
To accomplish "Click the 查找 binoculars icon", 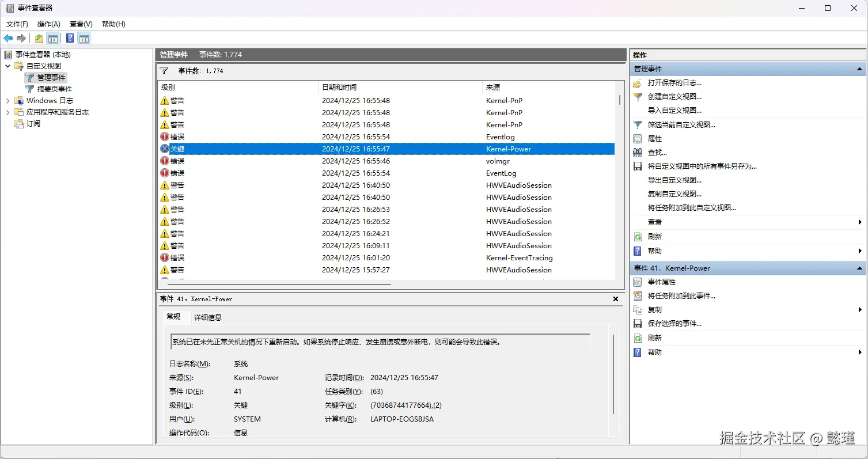I will [638, 153].
